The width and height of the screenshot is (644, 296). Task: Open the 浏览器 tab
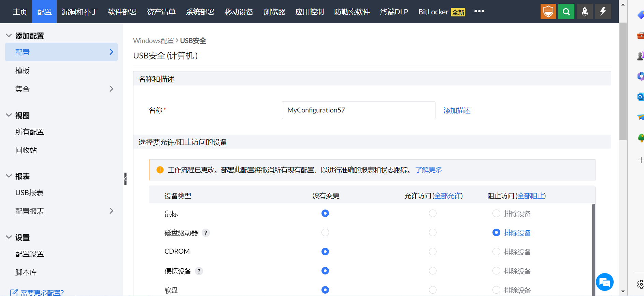(274, 12)
